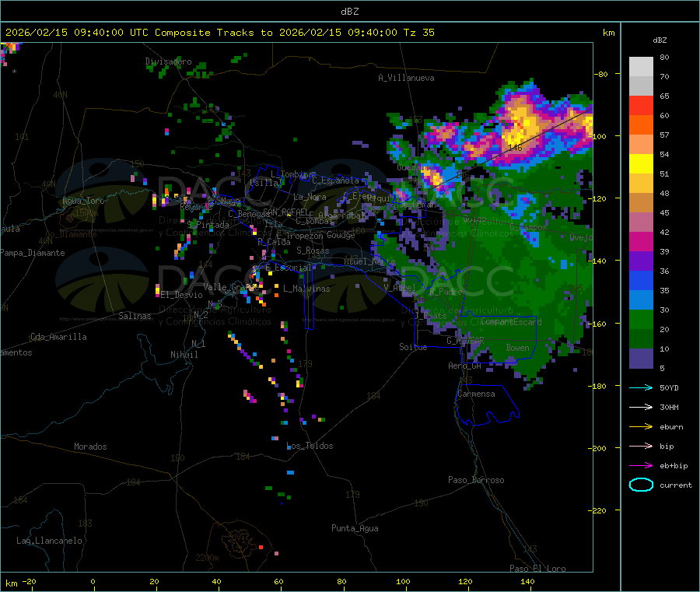Viewport: 700px width, 592px height.
Task: Click the El_Desvio map label
Action: pos(181,295)
